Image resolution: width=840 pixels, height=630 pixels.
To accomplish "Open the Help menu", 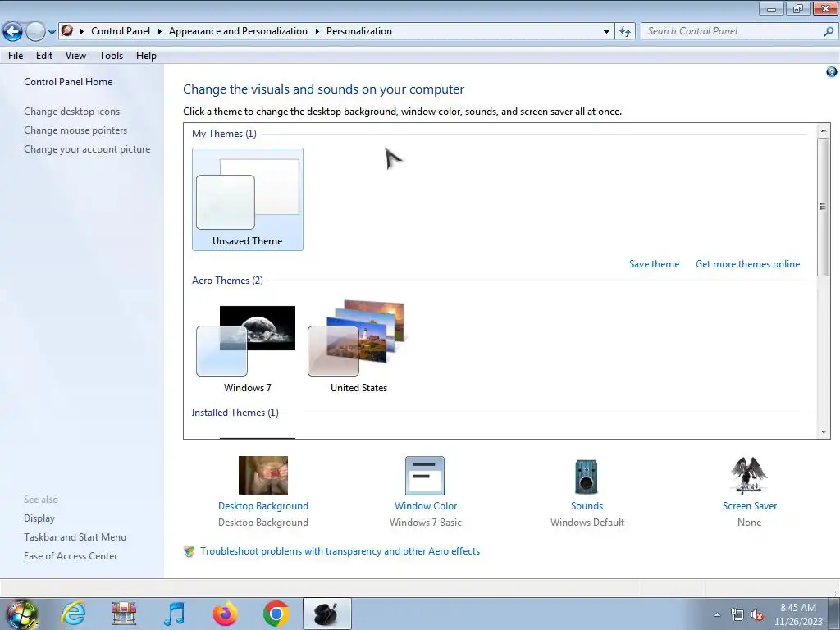I will coord(146,56).
